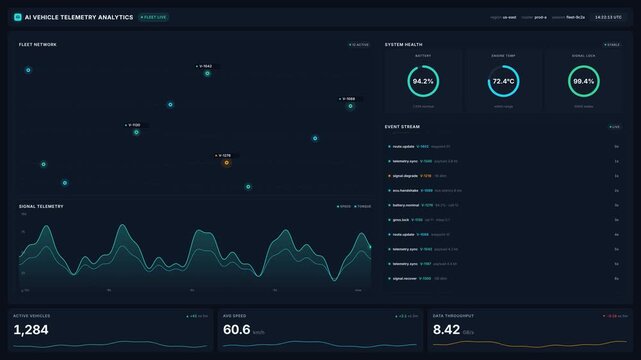
Task: Click the signal.recover event row
Action: tap(503, 279)
